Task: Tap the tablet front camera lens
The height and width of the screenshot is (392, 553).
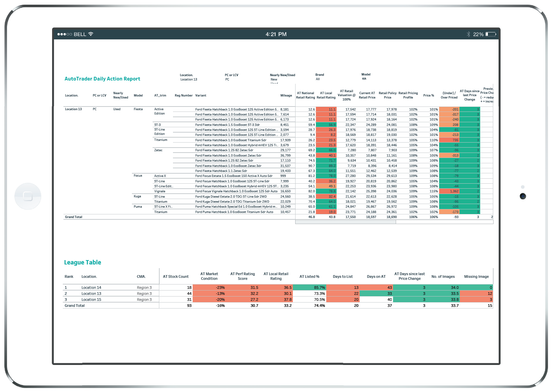Action: (x=523, y=196)
